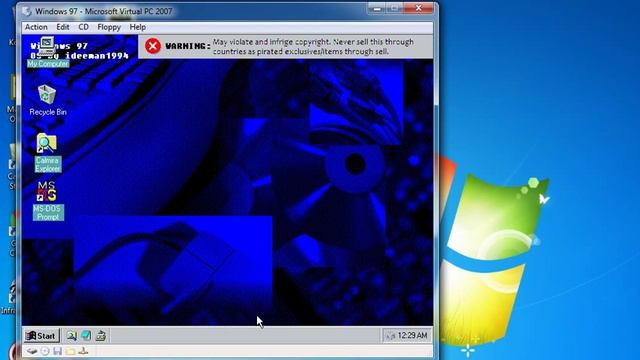
Task: Click the second quick launch teal icon
Action: (86, 336)
